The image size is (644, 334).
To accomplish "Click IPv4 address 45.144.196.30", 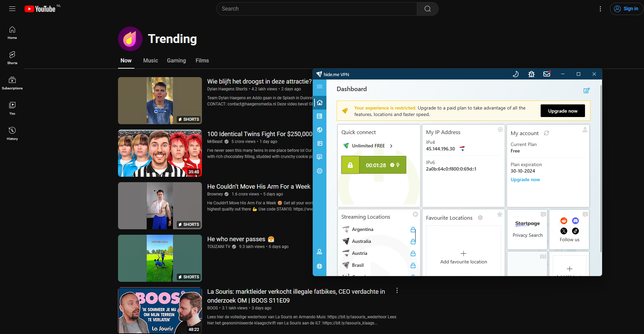I will click(440, 149).
